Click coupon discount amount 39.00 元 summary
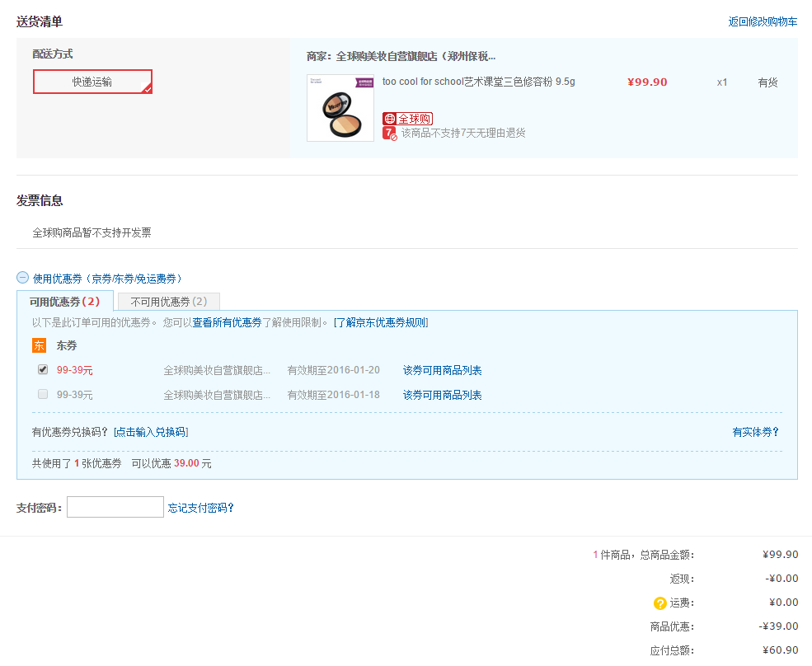812x666 pixels. click(193, 463)
